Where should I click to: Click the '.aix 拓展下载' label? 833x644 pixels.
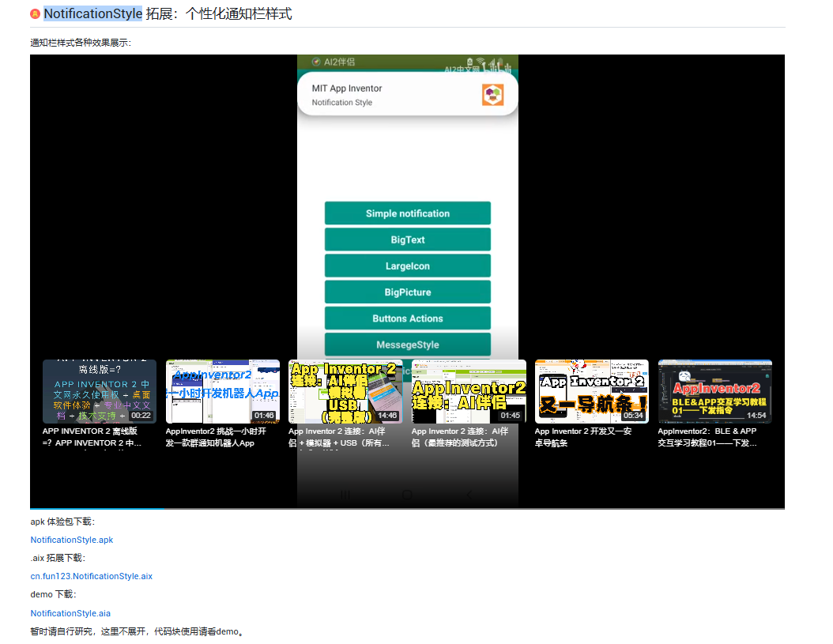(58, 558)
